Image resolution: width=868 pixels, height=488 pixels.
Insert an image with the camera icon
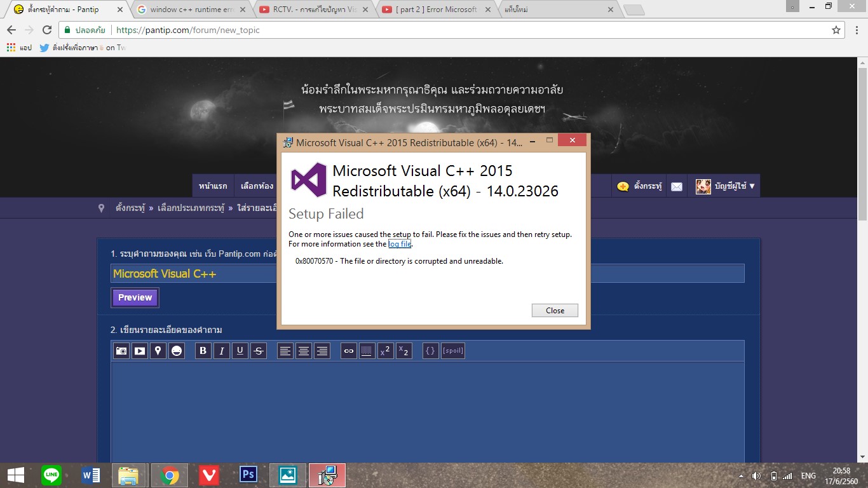coord(121,351)
